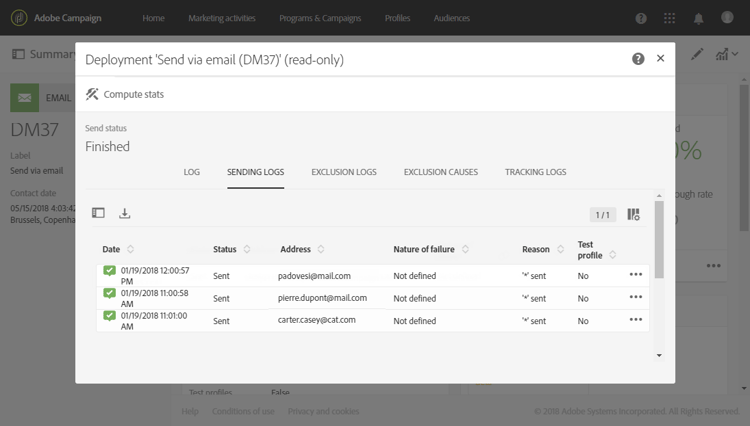Viewport: 750px width, 426px height.
Task: Open more actions for pierre.dupont@mail.com row
Action: coord(636,297)
